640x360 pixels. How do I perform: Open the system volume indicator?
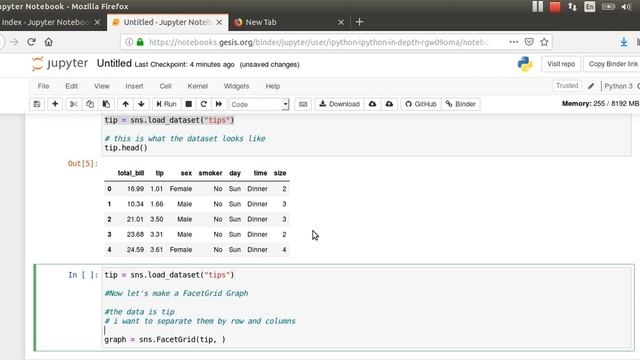(x=626, y=7)
